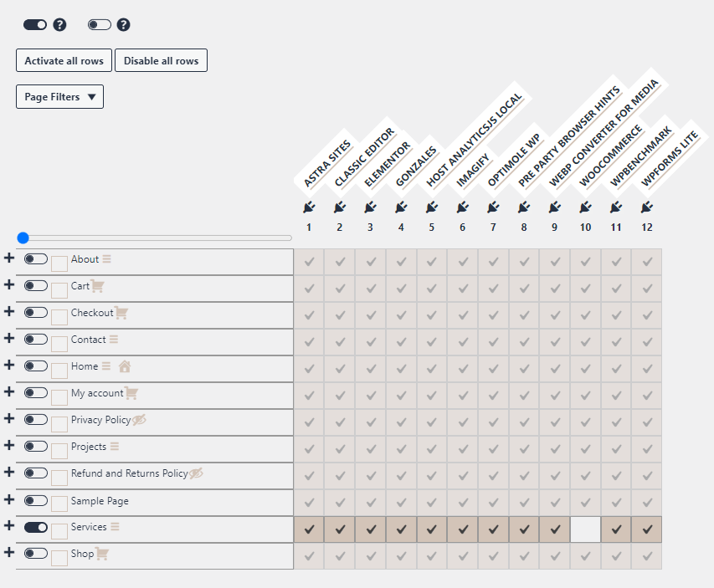
Task: Click the Refund and Returns Policy name
Action: 129,473
